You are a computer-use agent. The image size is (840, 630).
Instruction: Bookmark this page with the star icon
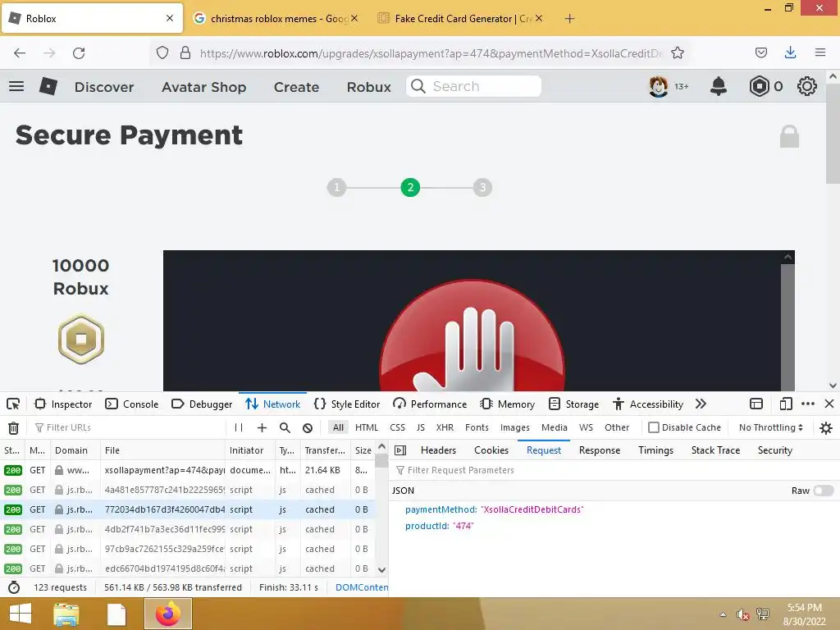click(x=677, y=53)
